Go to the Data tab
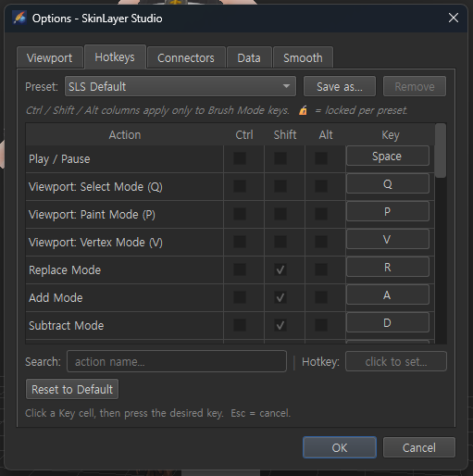The image size is (473, 476). click(x=249, y=57)
